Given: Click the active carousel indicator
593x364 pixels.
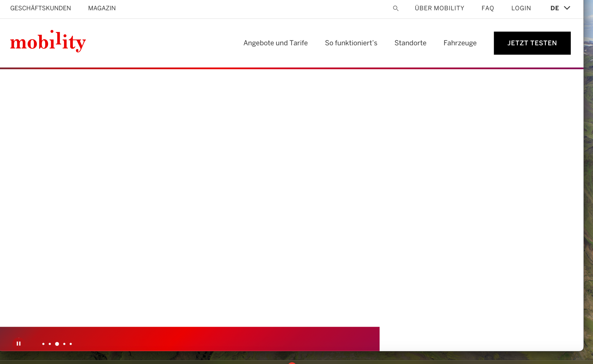Looking at the screenshot, I should point(56,344).
